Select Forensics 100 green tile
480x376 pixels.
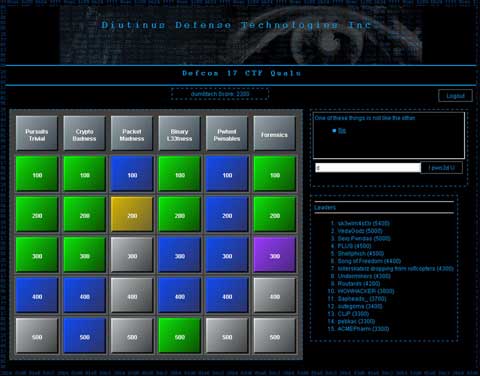coord(275,174)
